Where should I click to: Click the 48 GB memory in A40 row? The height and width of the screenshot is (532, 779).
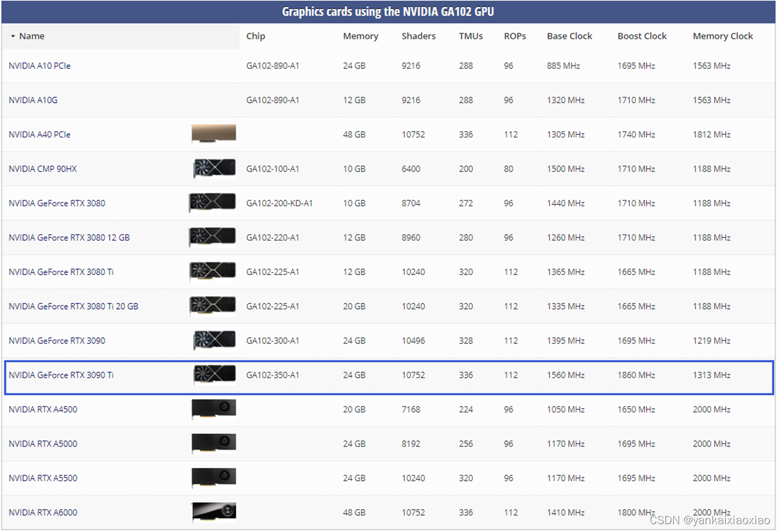(354, 135)
